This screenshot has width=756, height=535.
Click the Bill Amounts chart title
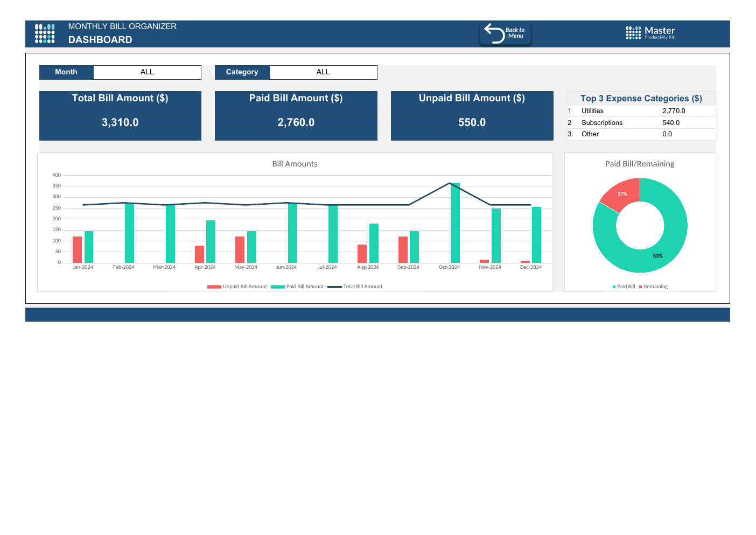295,164
